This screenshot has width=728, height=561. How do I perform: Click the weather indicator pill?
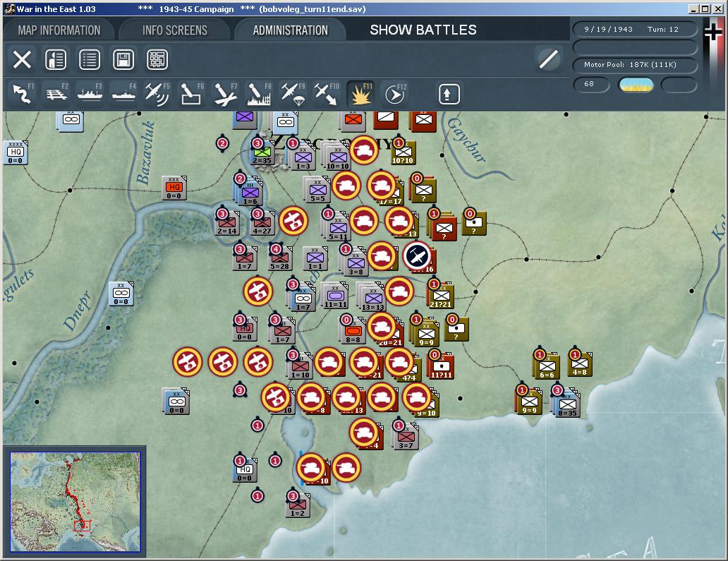tap(636, 85)
